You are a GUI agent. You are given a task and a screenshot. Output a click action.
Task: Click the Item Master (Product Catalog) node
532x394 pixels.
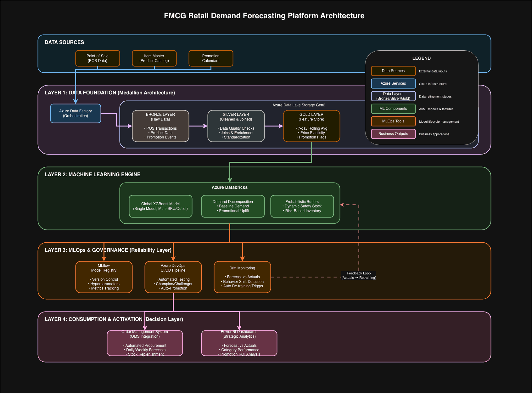coord(154,58)
